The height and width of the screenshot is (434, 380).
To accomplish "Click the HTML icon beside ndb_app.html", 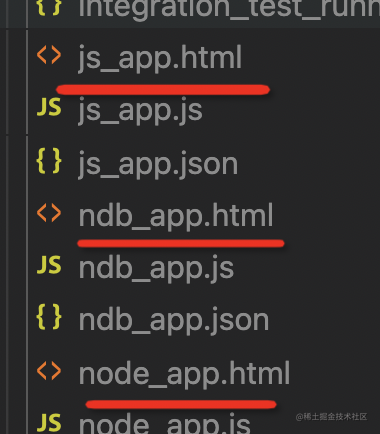I will pos(49,213).
